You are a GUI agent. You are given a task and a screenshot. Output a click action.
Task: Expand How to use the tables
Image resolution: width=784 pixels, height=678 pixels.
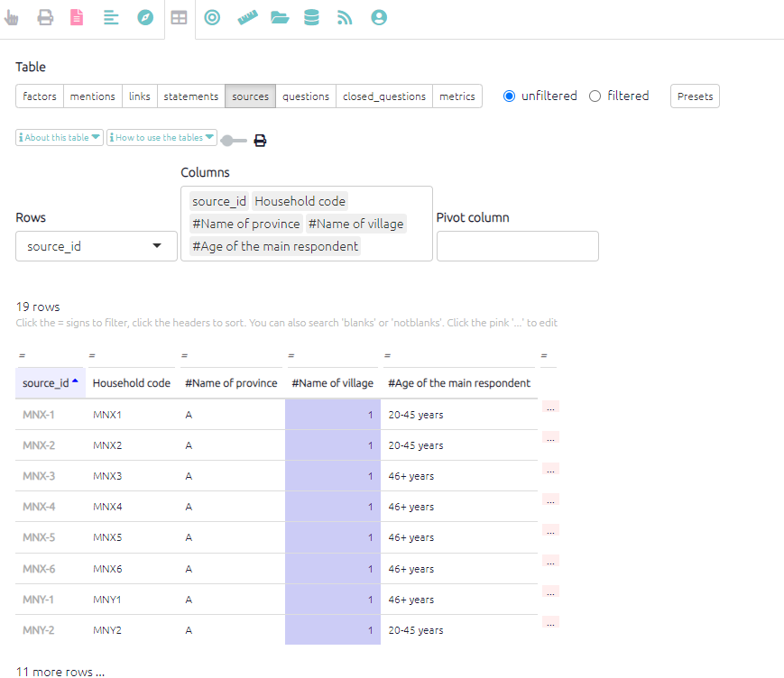pyautogui.click(x=161, y=138)
